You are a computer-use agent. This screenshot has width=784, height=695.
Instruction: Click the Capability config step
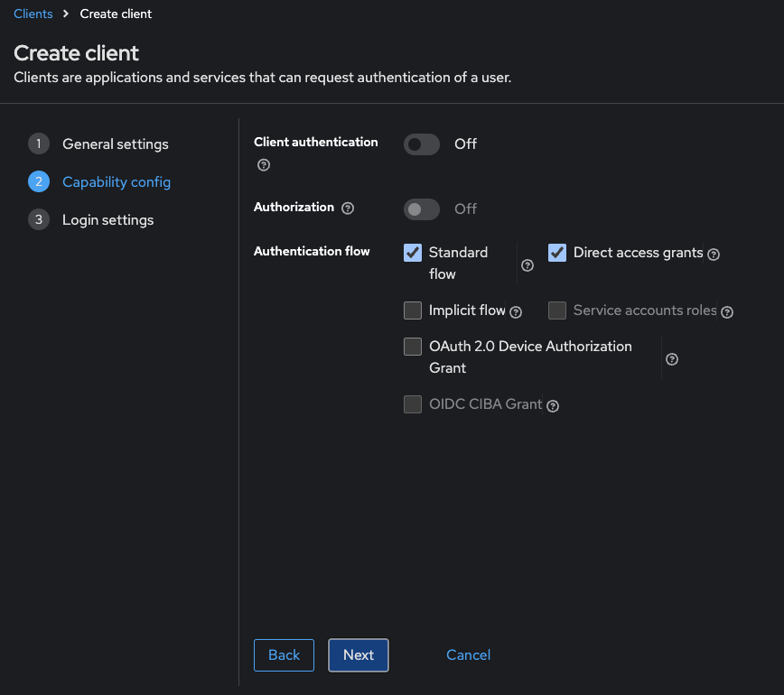pyautogui.click(x=116, y=181)
